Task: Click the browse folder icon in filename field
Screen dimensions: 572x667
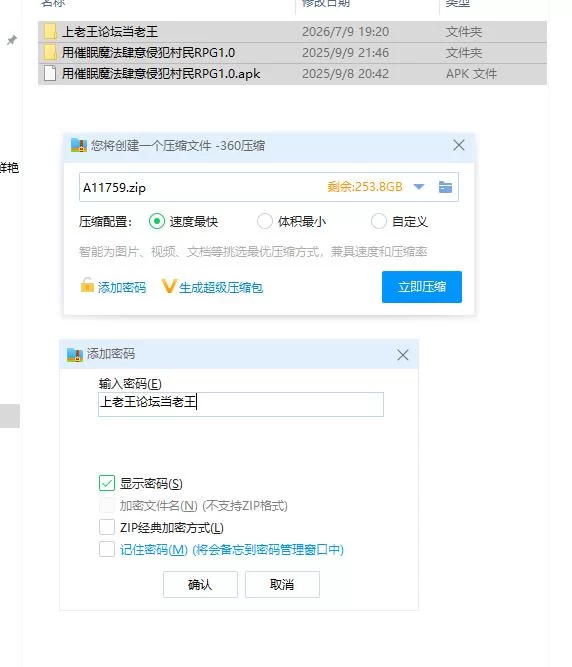Action: click(445, 187)
